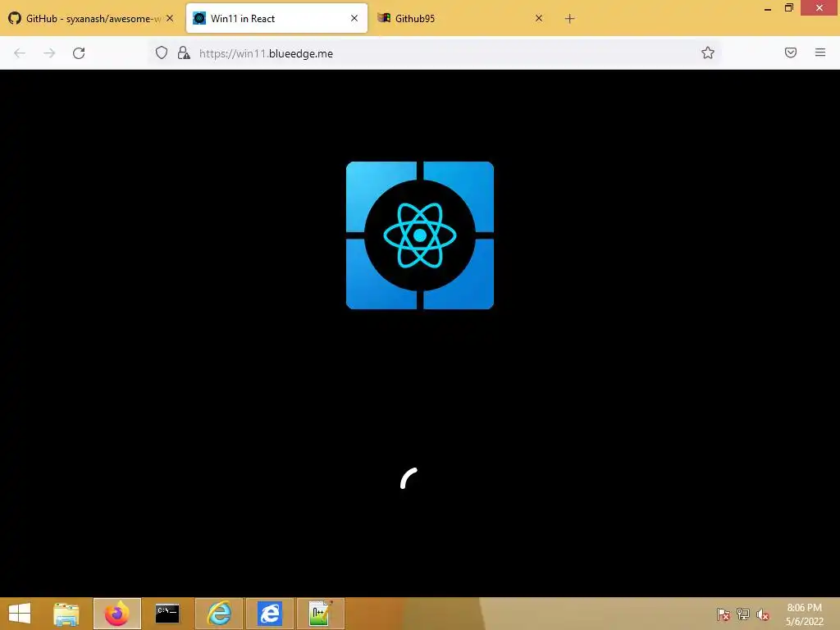
Task: Launch gold Internet Explorer taskbar icon
Action: [x=219, y=614]
